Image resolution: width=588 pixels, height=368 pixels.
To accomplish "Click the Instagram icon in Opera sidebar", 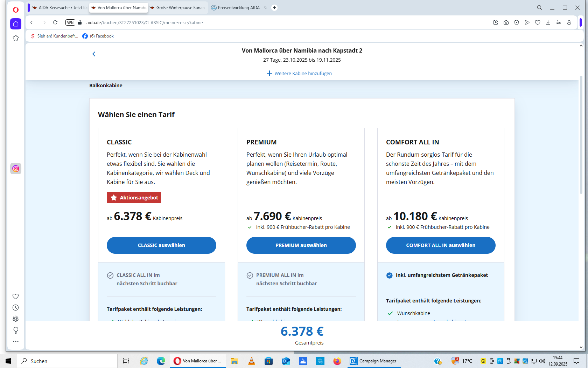I will click(16, 169).
